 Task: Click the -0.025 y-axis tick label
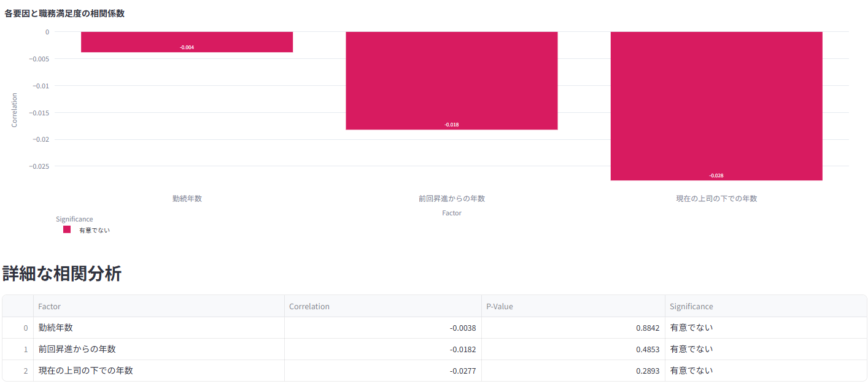pos(39,166)
